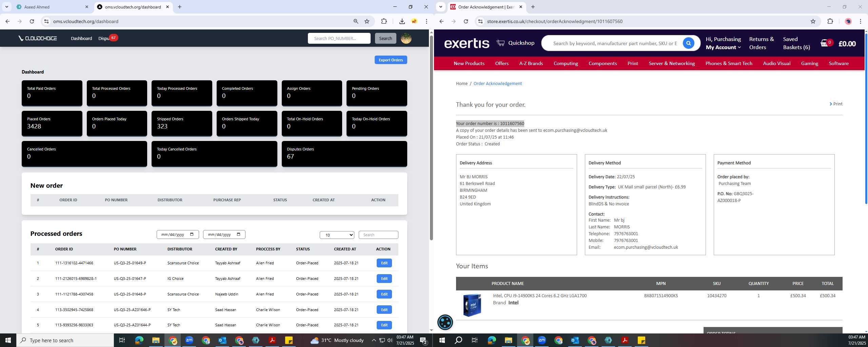Click the Windows Start button on left taskbar
This screenshot has width=868, height=347.
pyautogui.click(x=8, y=340)
